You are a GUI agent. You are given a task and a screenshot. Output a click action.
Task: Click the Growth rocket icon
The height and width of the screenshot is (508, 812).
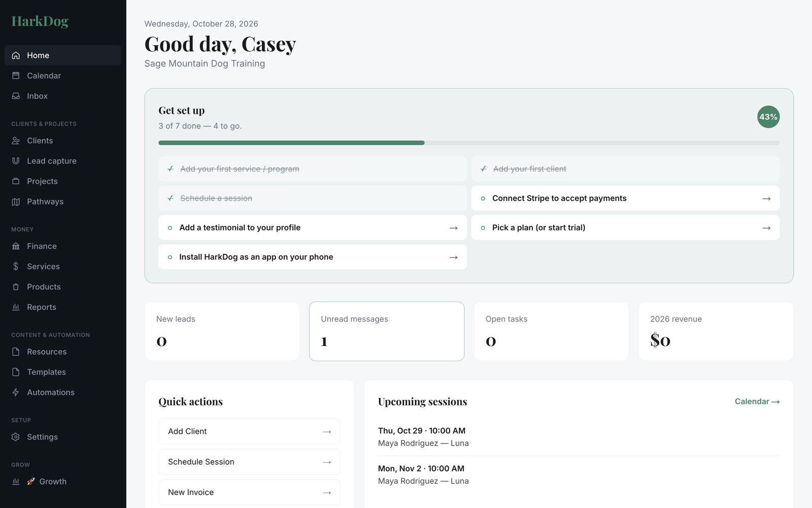pos(31,482)
